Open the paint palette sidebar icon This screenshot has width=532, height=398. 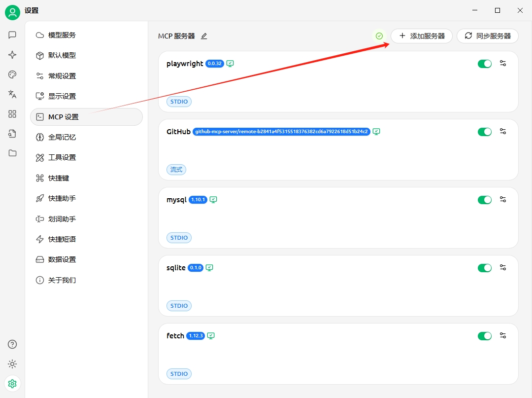[x=12, y=74]
